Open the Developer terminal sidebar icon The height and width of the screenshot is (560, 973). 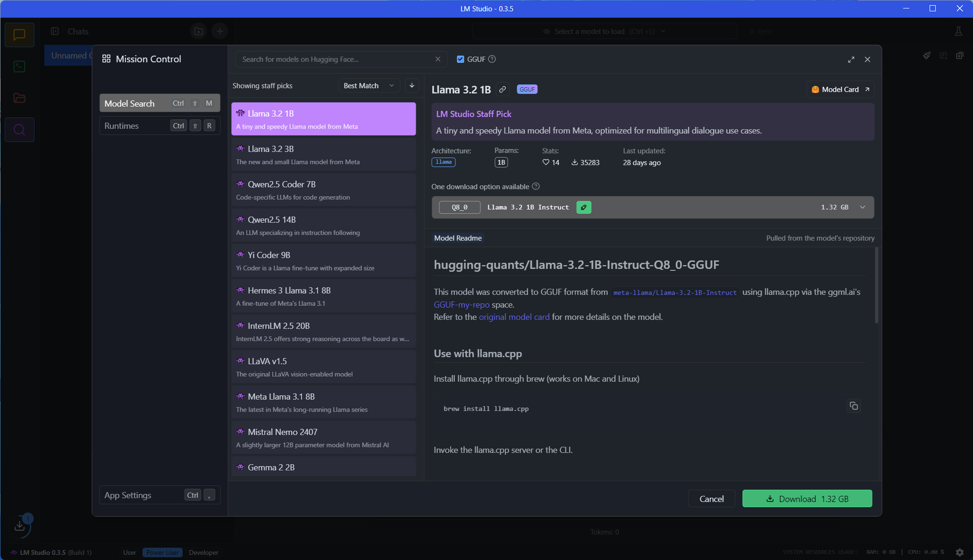(19, 67)
